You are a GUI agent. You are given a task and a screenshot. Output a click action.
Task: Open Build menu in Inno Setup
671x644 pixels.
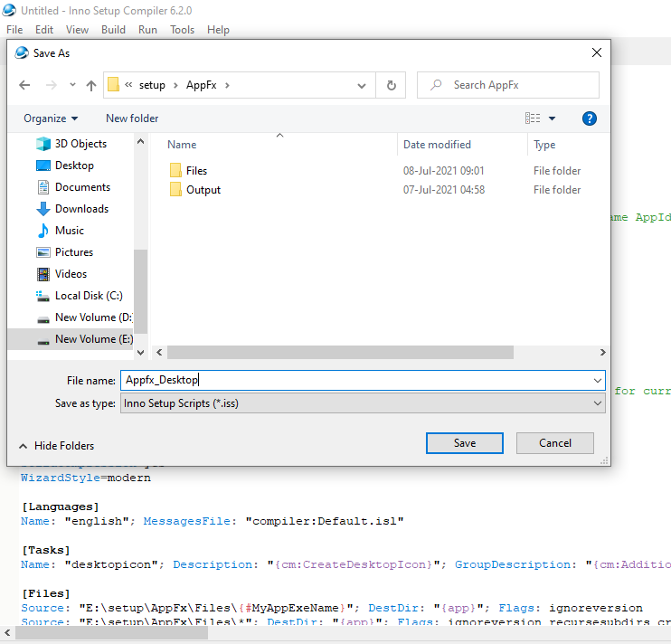click(113, 30)
